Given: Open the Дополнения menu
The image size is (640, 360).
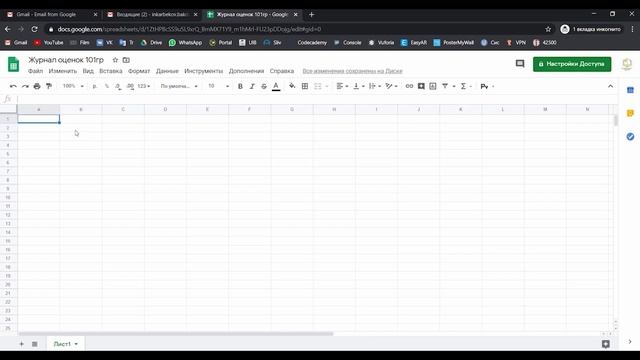Looking at the screenshot, I should [246, 71].
